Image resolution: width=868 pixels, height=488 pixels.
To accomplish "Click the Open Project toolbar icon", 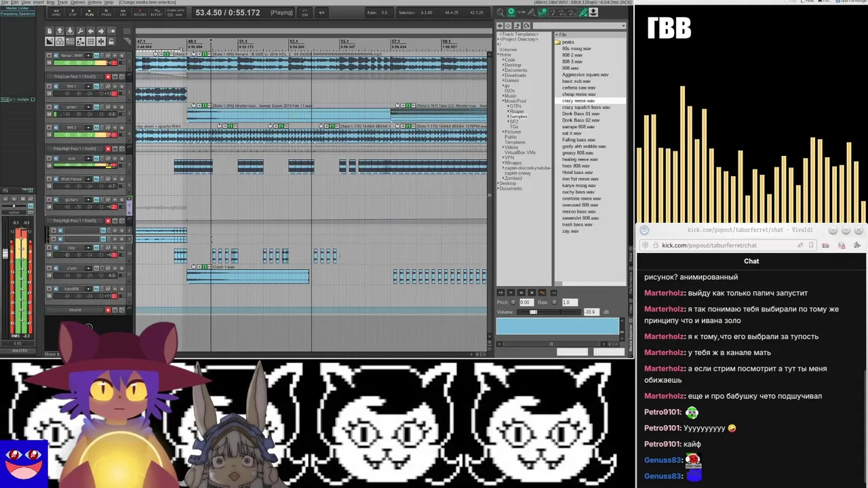I will click(x=60, y=31).
